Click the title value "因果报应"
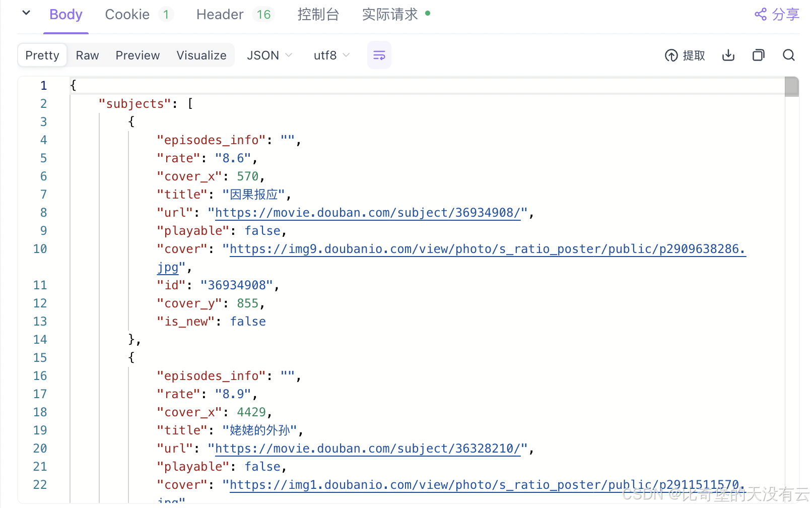The image size is (812, 508). (x=254, y=195)
